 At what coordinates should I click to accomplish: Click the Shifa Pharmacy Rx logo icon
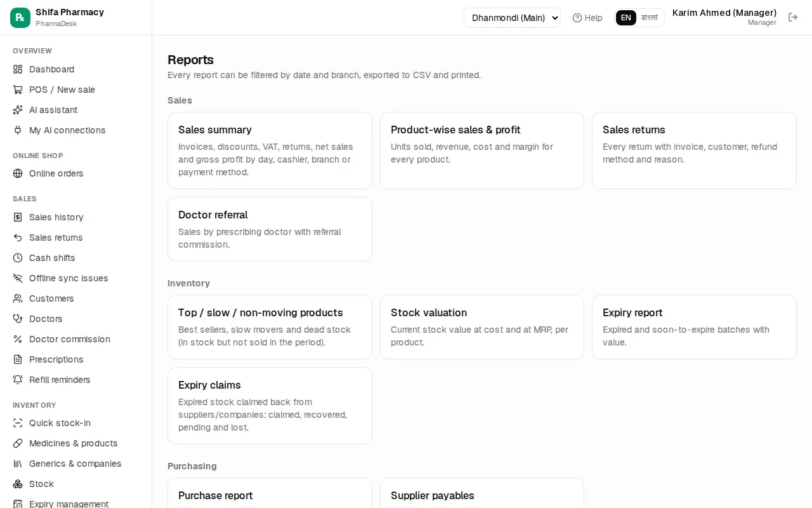pyautogui.click(x=20, y=18)
